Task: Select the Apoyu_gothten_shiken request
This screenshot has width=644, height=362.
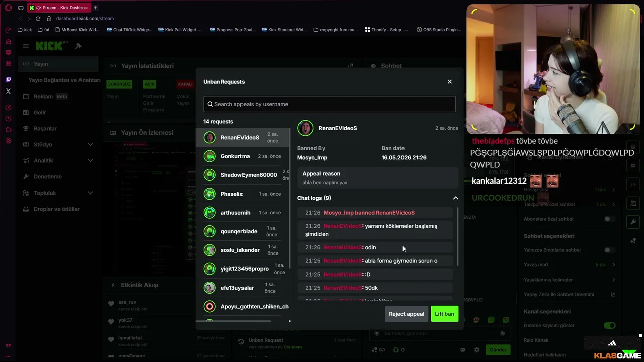Action: pyautogui.click(x=243, y=307)
